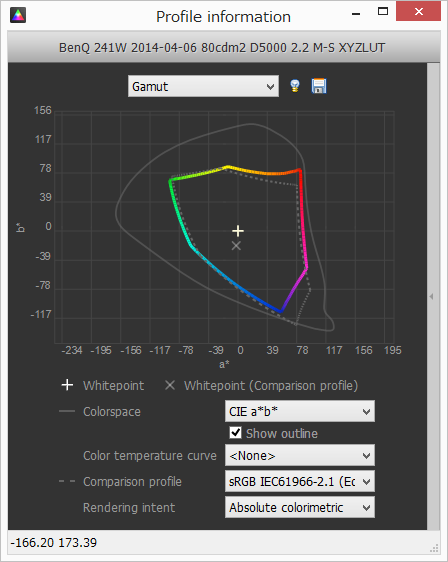
Task: Click the floppy disk save icon
Action: (x=319, y=86)
